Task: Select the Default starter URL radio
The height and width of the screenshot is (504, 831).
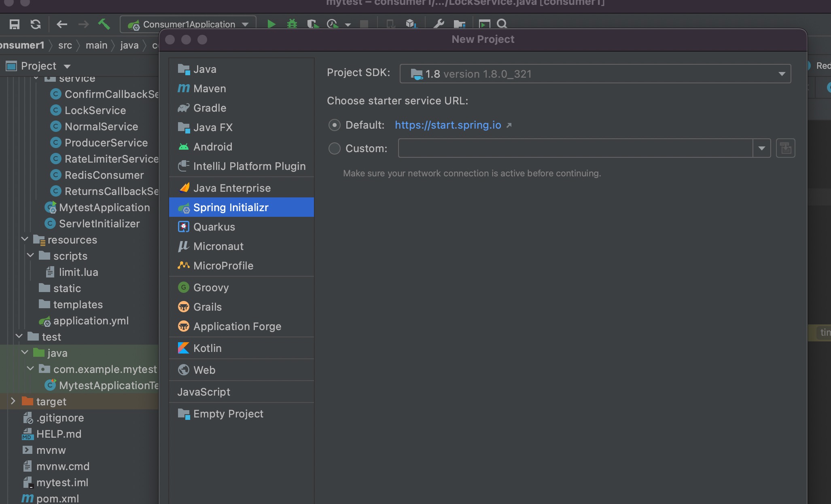Action: pos(334,125)
